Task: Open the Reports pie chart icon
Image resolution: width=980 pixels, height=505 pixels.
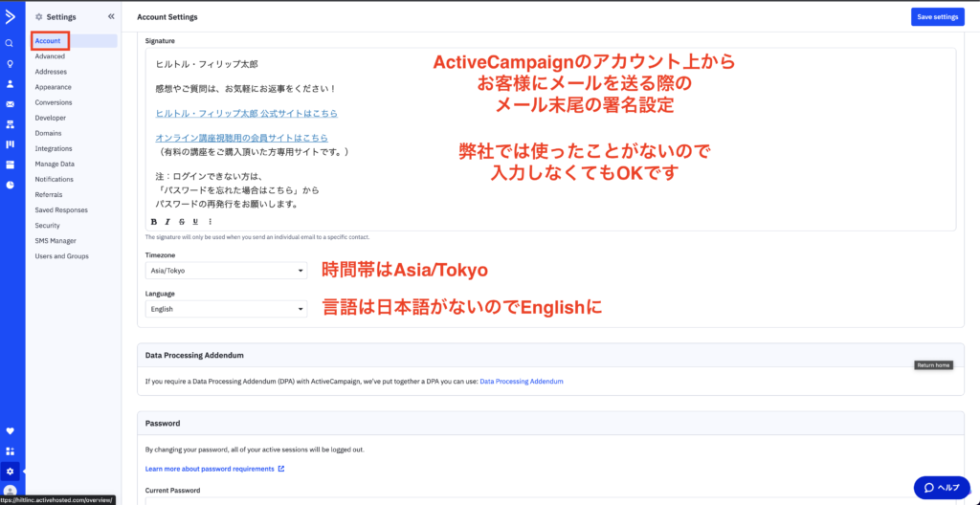Action: (10, 185)
